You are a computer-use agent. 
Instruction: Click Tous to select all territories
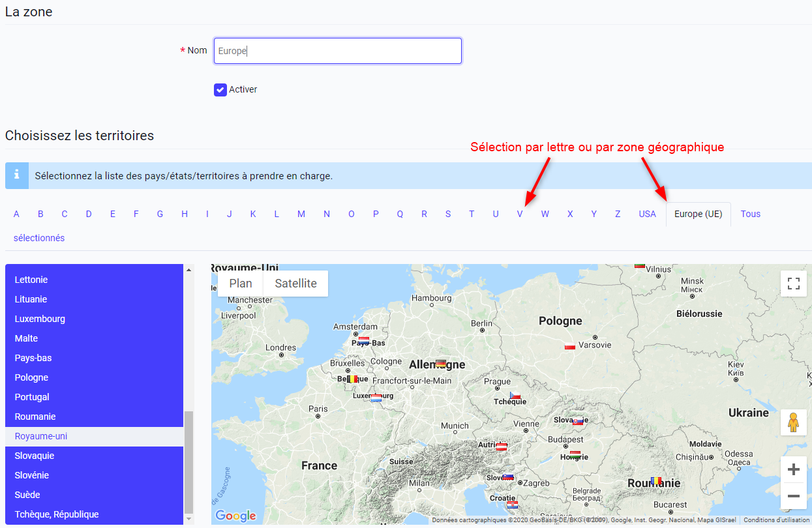[750, 214]
